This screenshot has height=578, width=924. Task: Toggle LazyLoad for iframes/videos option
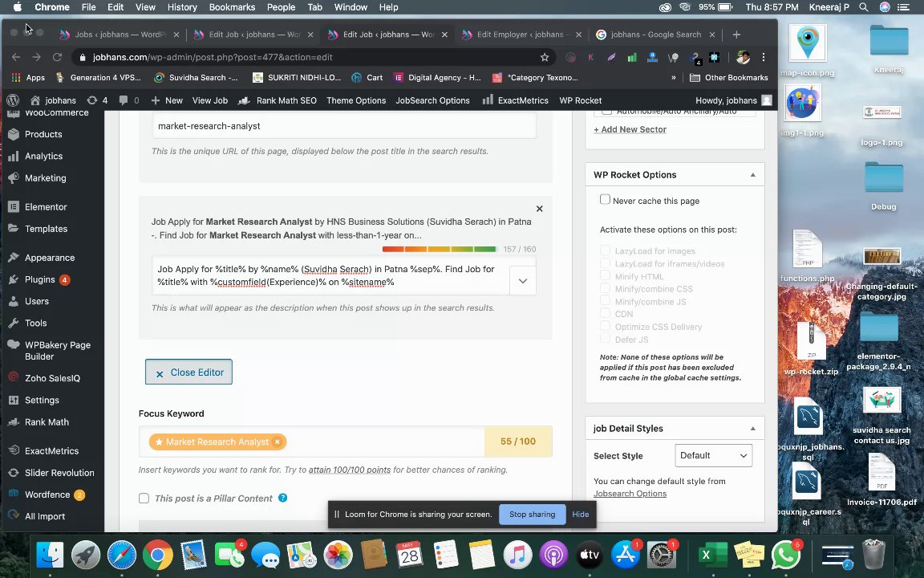click(x=606, y=263)
